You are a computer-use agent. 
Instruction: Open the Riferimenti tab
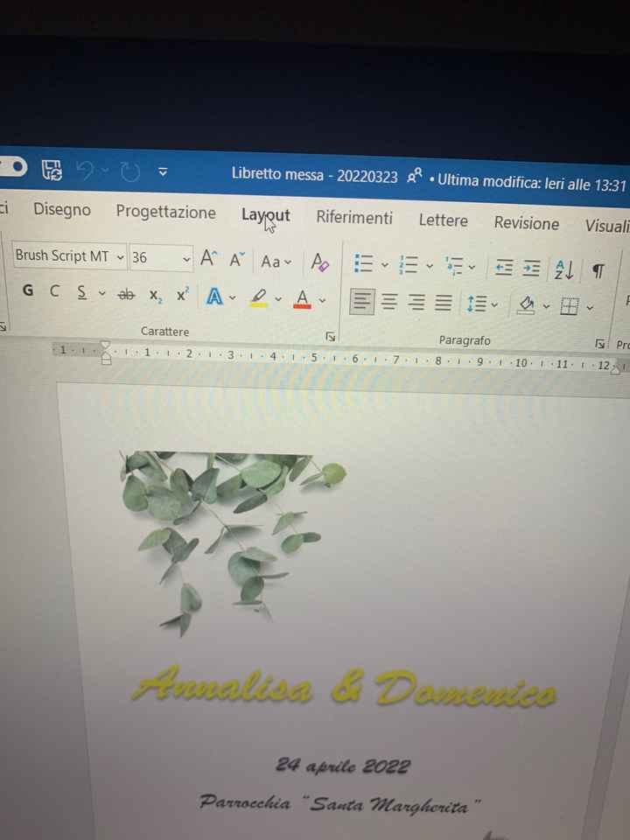(354, 218)
